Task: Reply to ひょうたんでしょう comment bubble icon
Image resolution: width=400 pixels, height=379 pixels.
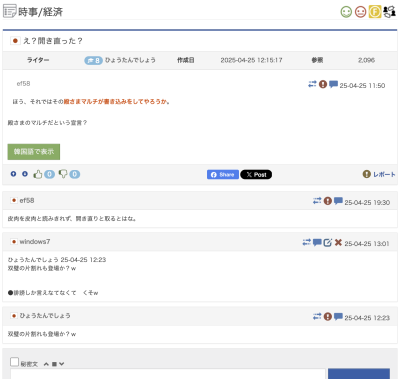Action: [338, 316]
